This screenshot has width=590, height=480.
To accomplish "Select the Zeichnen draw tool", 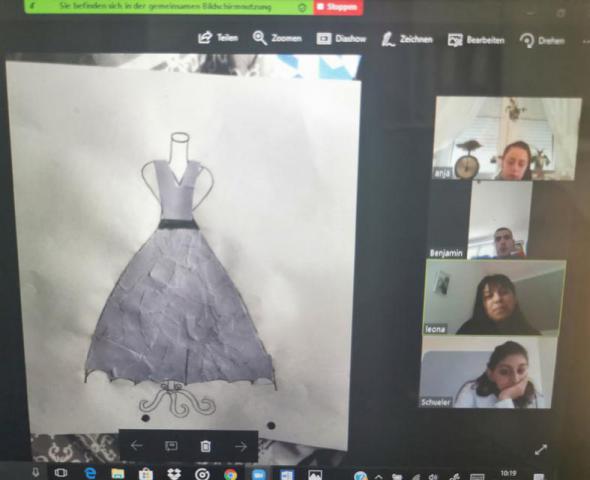I will click(407, 39).
